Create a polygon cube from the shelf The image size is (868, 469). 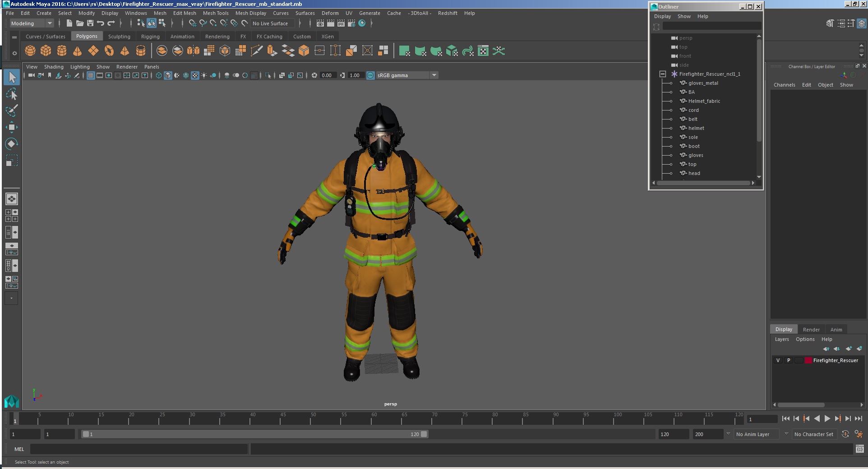point(46,51)
